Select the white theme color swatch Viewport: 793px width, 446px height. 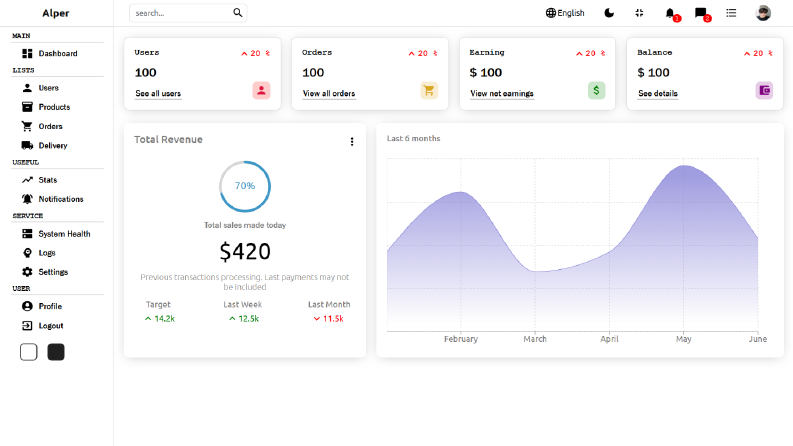pyautogui.click(x=29, y=352)
